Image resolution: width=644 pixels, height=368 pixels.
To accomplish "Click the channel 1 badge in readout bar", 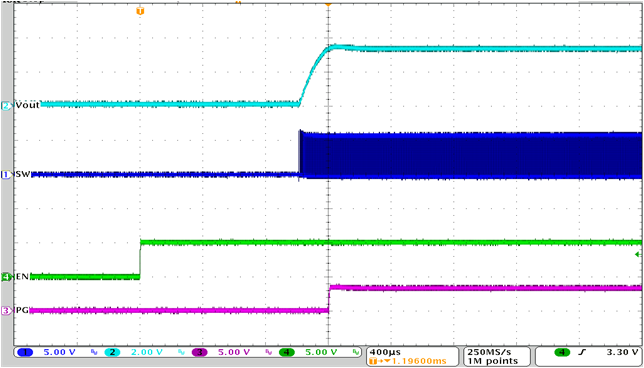I will point(25,352).
